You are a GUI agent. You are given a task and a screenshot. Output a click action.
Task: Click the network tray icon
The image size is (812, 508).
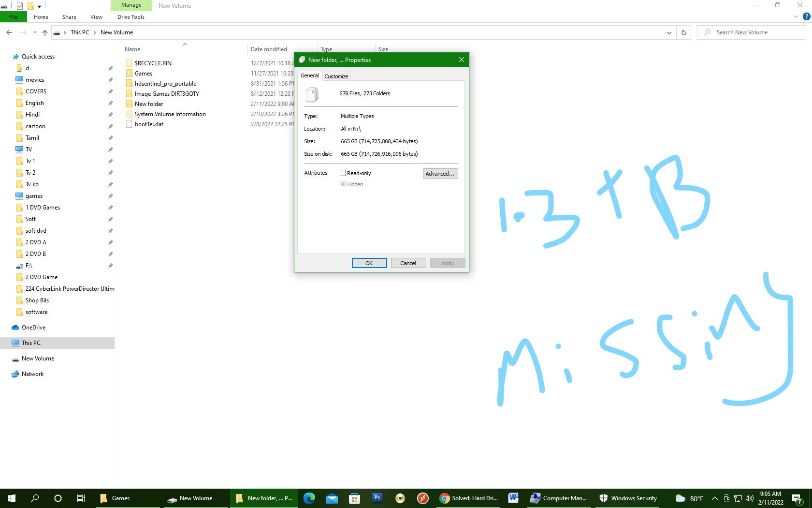click(738, 498)
